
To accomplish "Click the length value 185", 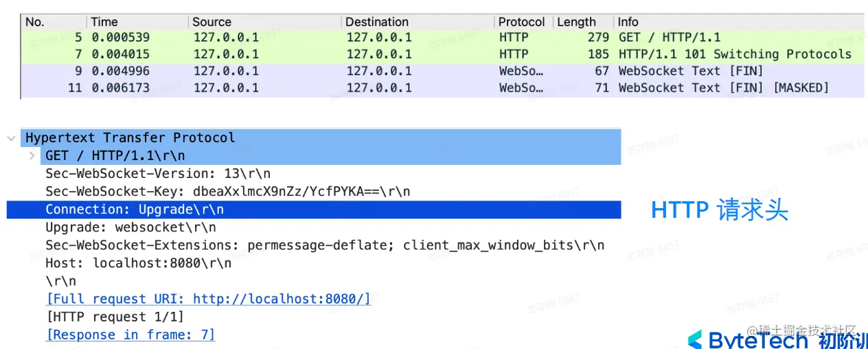I will [x=598, y=54].
